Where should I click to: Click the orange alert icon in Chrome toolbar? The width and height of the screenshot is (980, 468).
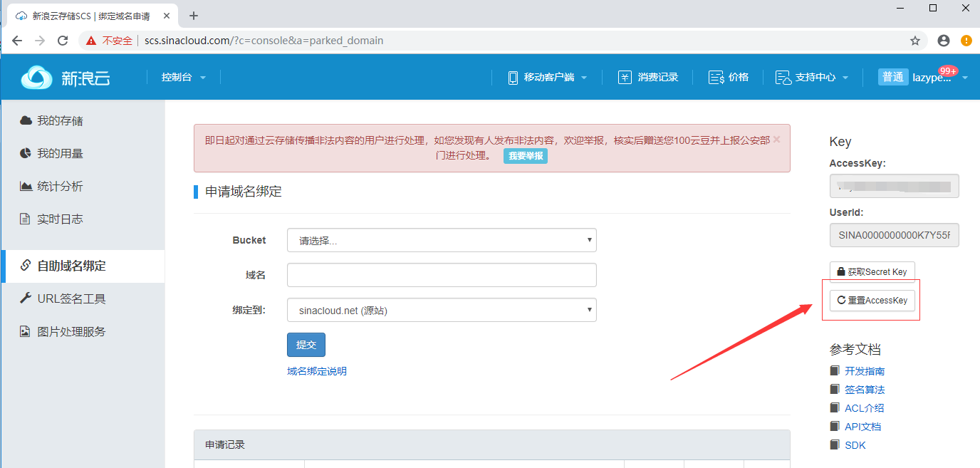tap(966, 41)
